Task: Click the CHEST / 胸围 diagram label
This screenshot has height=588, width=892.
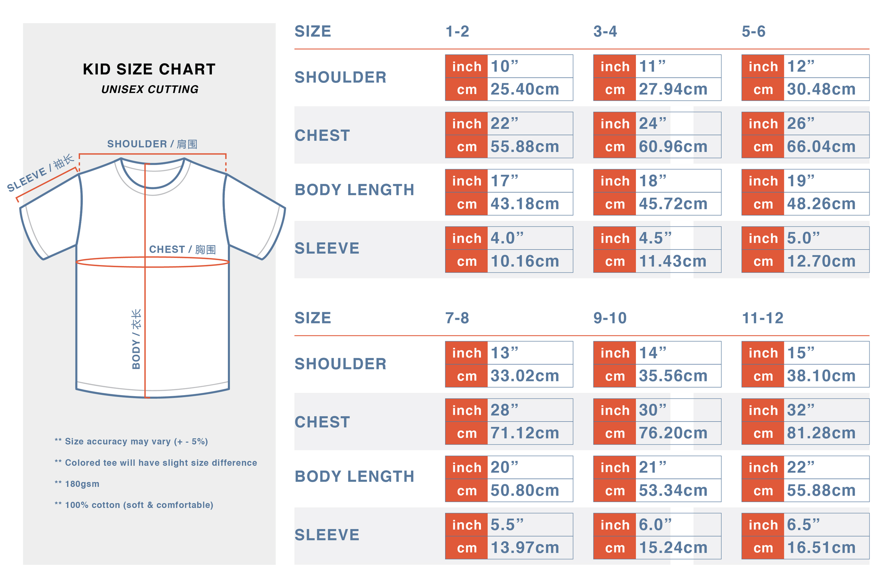Action: coord(182,249)
